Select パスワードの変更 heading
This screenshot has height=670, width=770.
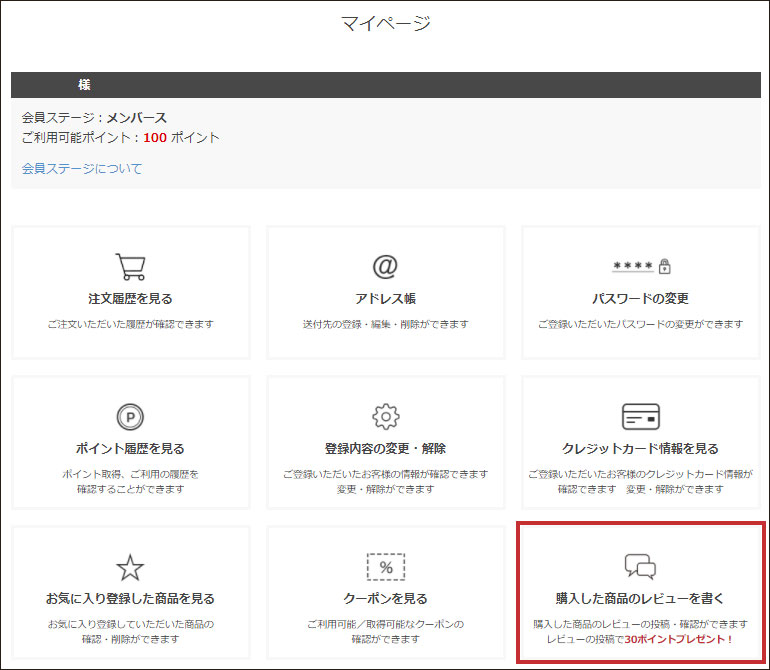tap(641, 298)
